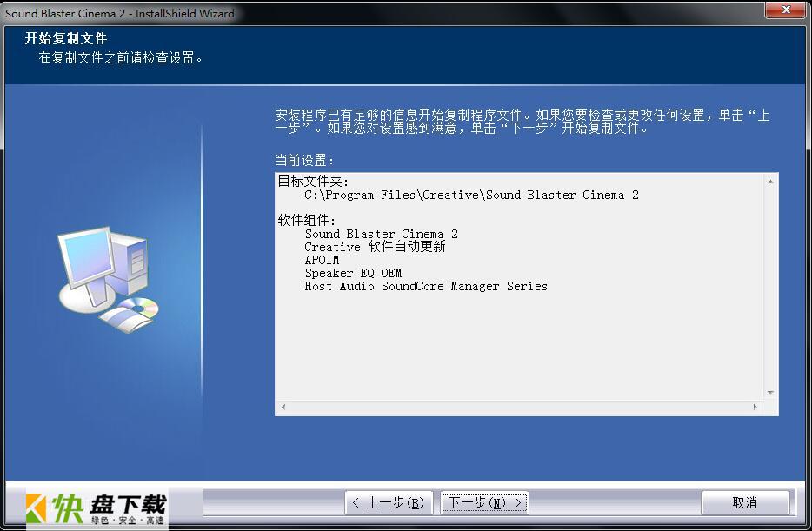Click the 上一步(B) back button
The width and height of the screenshot is (812, 531).
pos(389,502)
